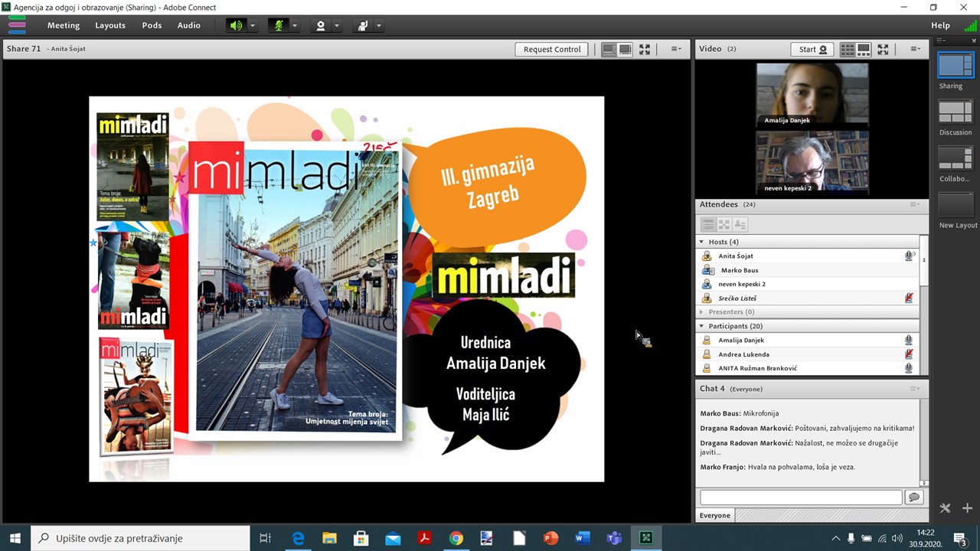
Task: Click ANITA Ružman Branković's microphone icon
Action: point(909,368)
